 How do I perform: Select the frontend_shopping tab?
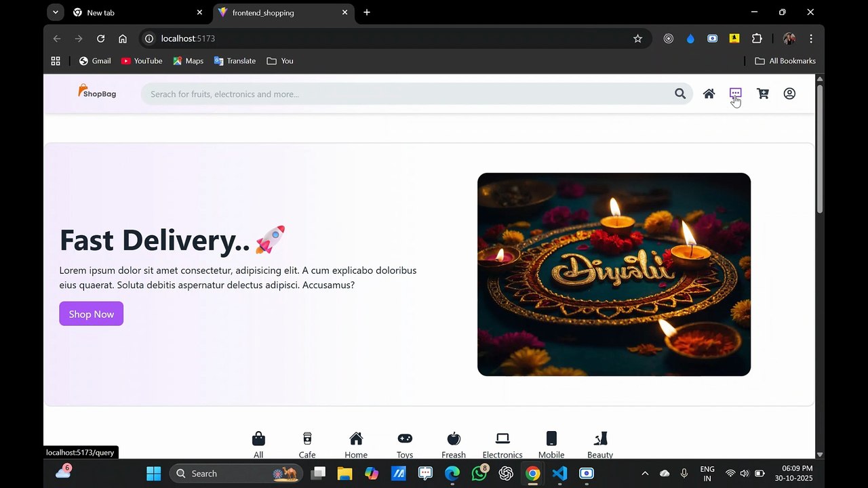pos(283,12)
